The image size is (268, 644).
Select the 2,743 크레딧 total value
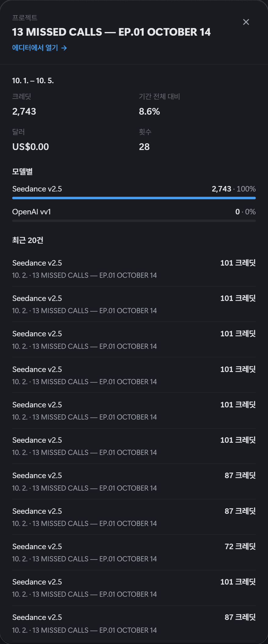coord(24,112)
